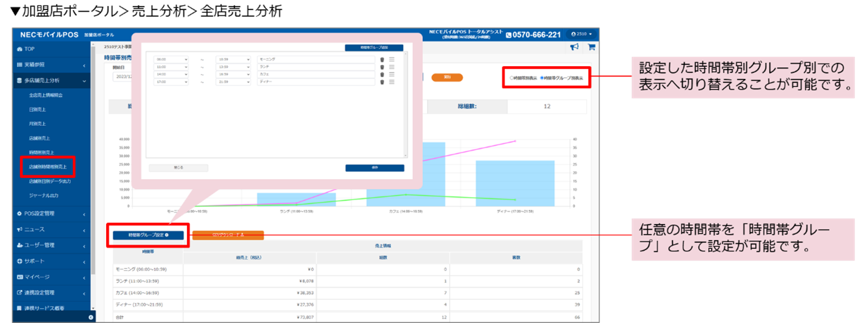Open the 21:59 end time dropdown
This screenshot has height=323, width=868.
coord(233,83)
